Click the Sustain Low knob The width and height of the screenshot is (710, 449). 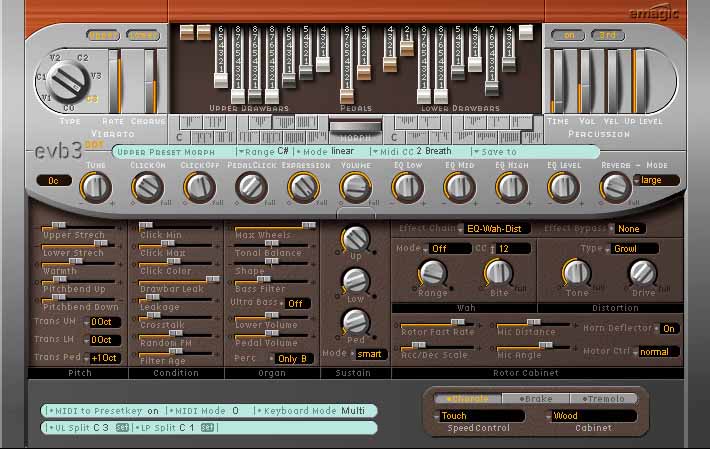355,282
